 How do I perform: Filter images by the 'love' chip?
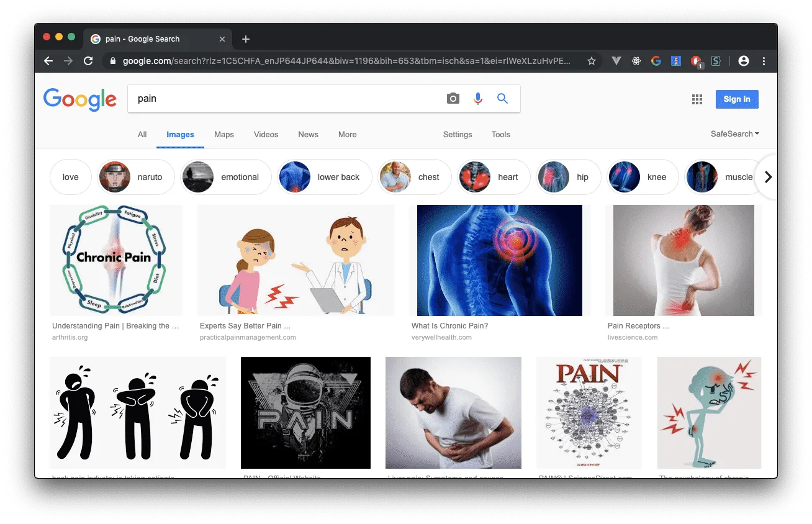pos(70,177)
